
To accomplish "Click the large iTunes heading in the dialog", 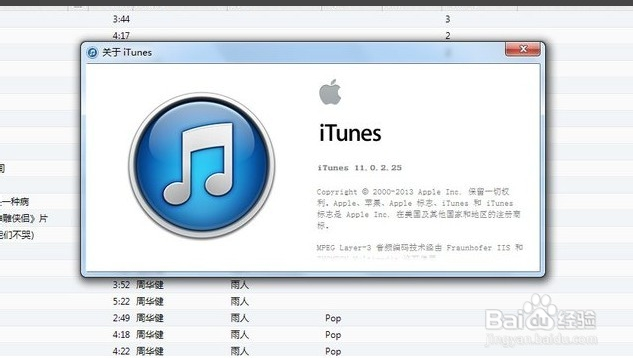I will click(350, 133).
